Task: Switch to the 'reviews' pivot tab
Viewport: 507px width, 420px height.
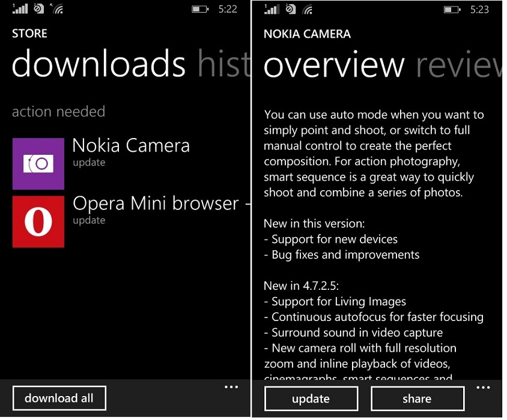Action: click(x=459, y=64)
